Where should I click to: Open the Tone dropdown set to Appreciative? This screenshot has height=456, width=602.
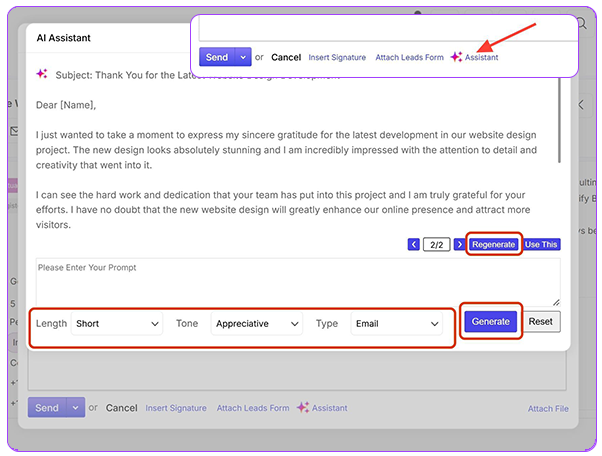click(x=256, y=324)
